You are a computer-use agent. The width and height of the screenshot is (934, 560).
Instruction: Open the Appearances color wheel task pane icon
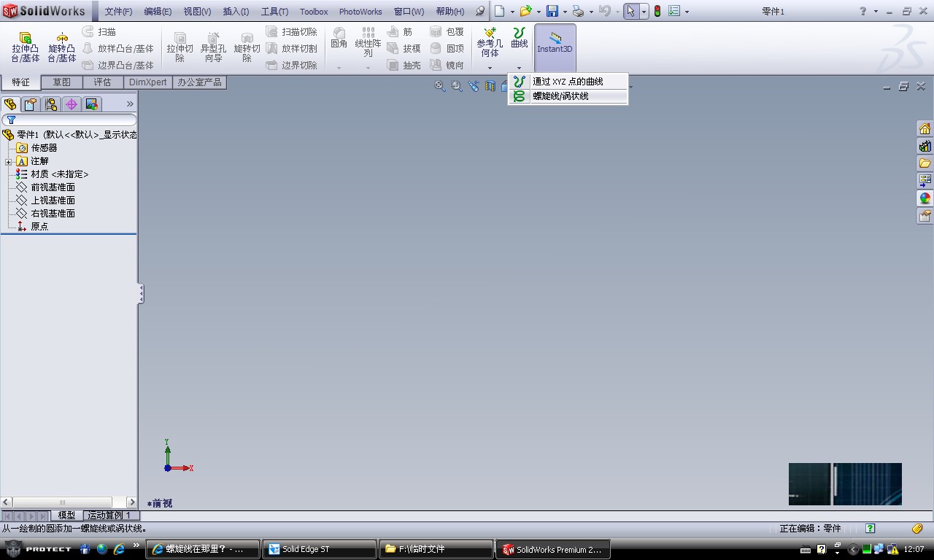point(925,198)
